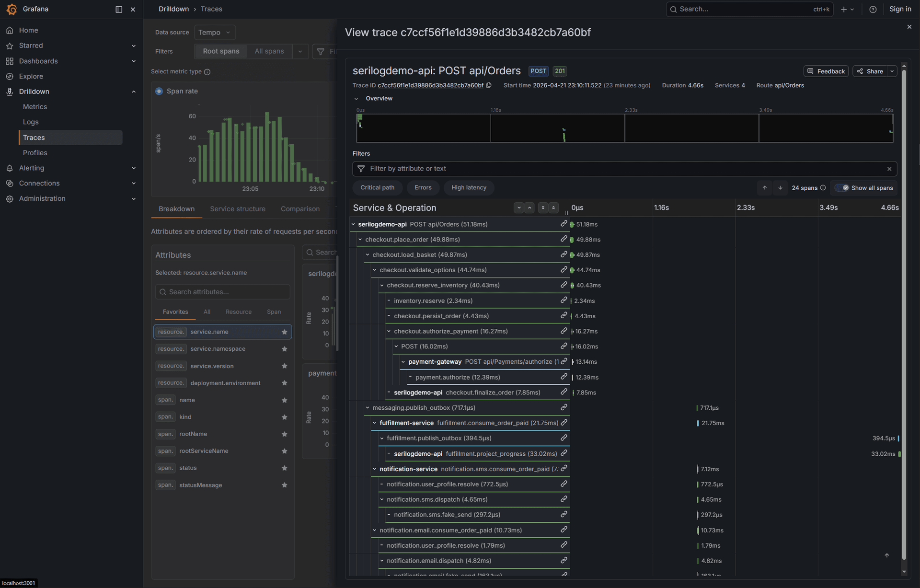Favorite the service.version attribute via its star

[x=284, y=366]
